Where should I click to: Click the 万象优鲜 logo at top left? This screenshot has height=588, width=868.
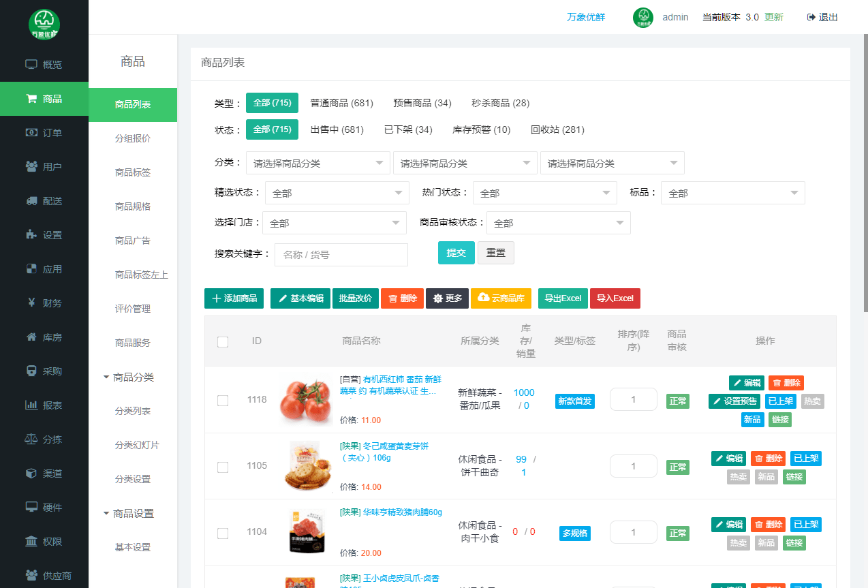[x=44, y=24]
